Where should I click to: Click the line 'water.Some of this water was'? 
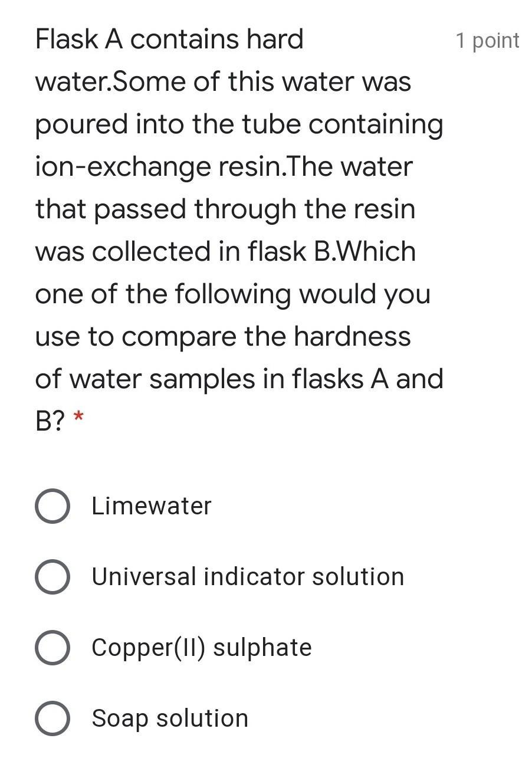(223, 82)
